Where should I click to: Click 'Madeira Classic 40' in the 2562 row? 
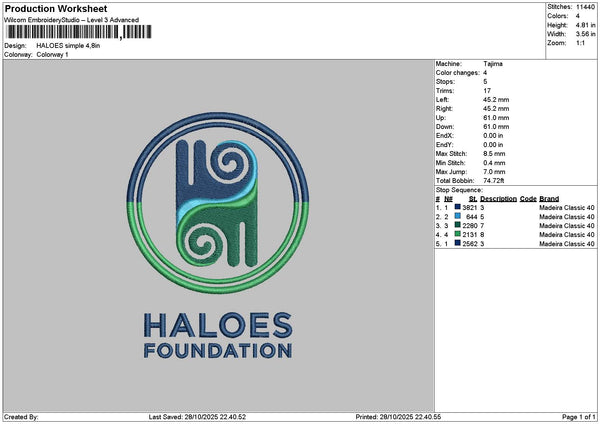point(567,244)
